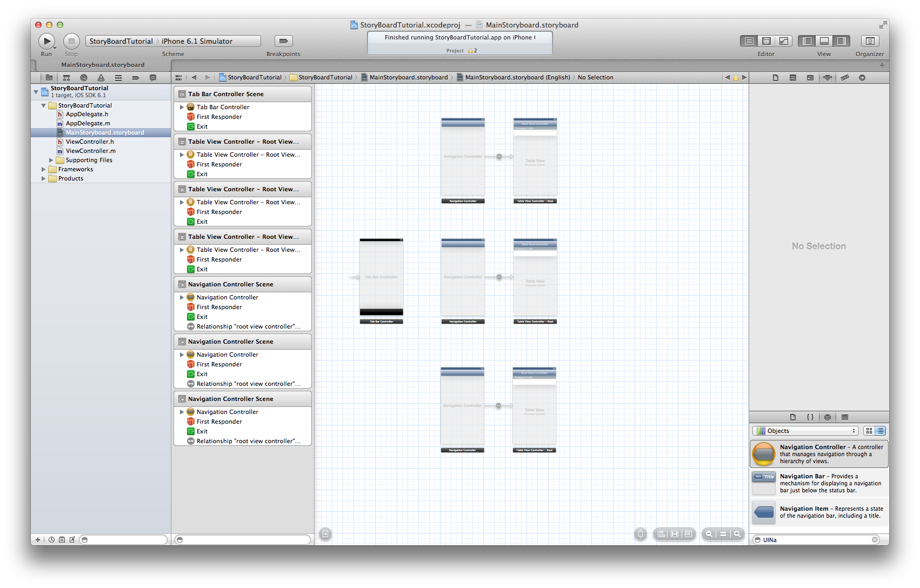Image resolution: width=920 pixels, height=588 pixels.
Task: Click the iPhone 6.1 Simulator scheme destination
Action: (197, 41)
